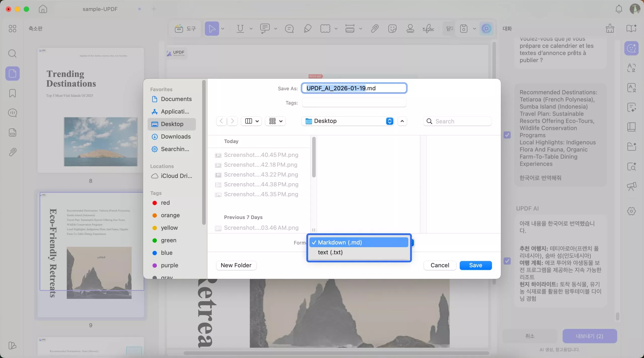The height and width of the screenshot is (358, 644).
Task: Click the attachment paperclip toolbar icon
Action: [375, 29]
